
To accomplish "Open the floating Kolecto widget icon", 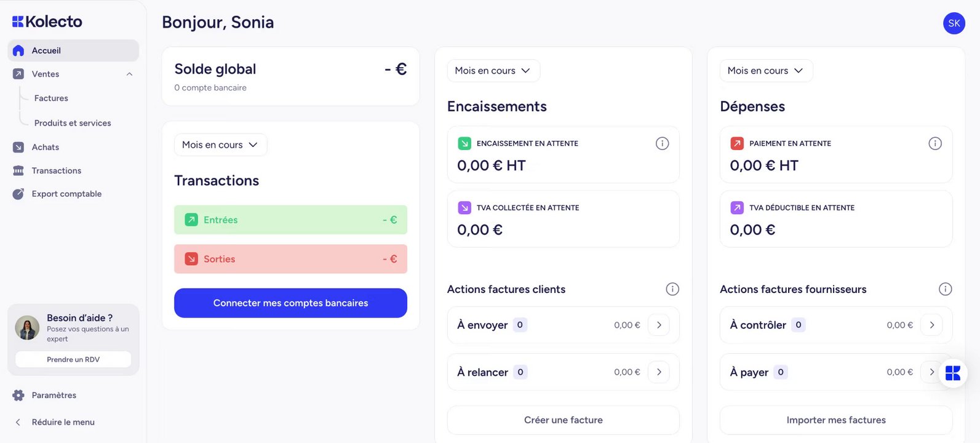I will click(952, 373).
